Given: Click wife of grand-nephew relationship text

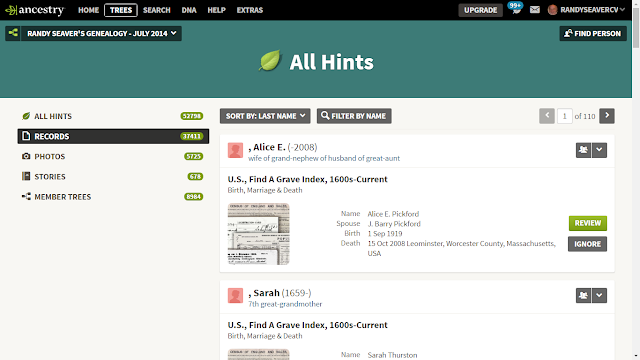Looking at the screenshot, I should tap(324, 158).
